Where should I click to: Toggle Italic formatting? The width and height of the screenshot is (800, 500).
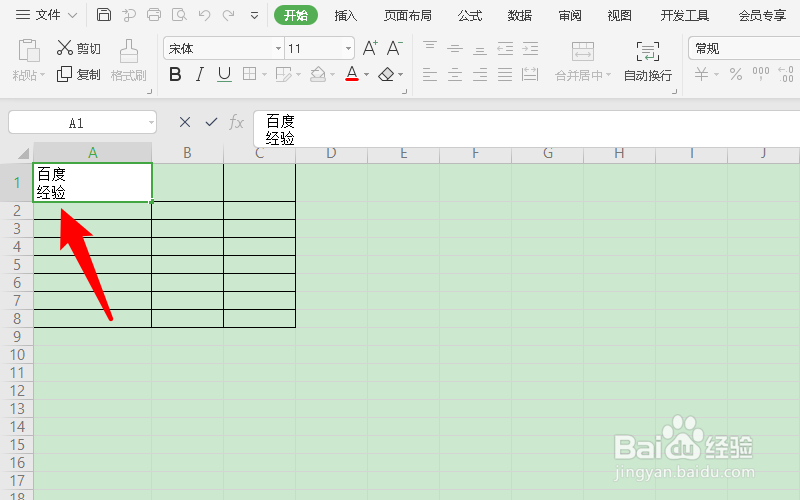tap(199, 74)
